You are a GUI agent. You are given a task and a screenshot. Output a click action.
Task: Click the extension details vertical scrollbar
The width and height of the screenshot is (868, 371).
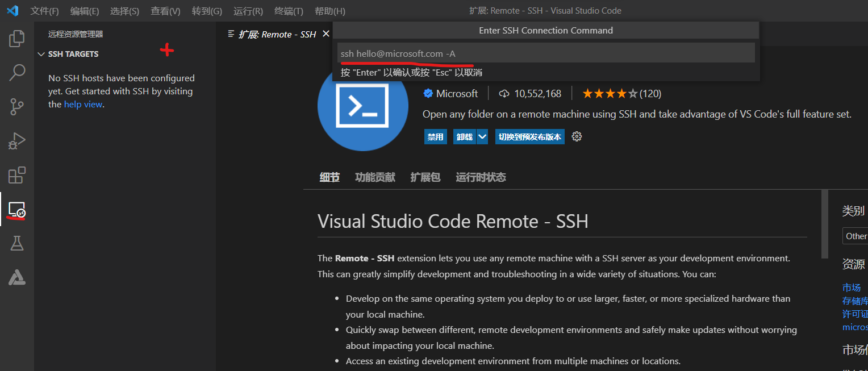coord(825,224)
